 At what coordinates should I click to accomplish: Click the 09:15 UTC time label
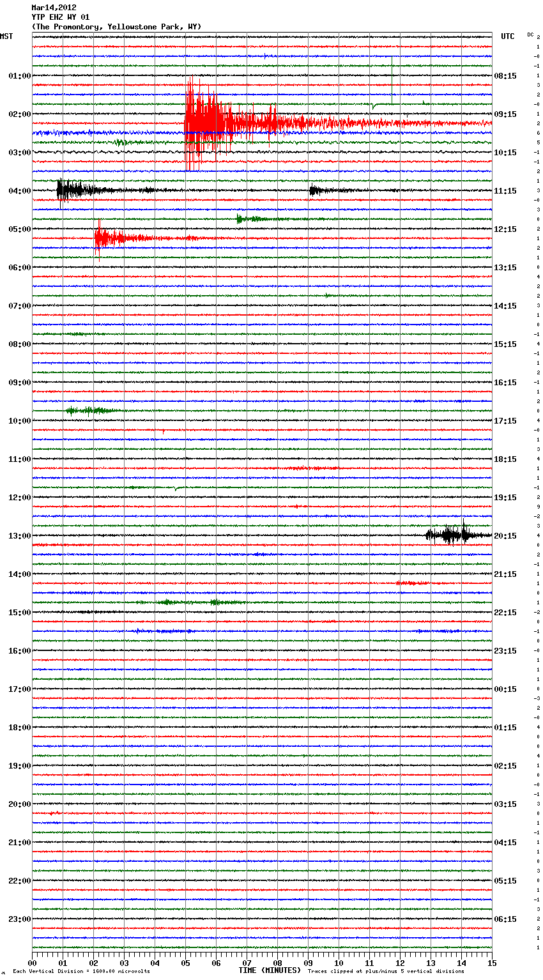pos(505,114)
